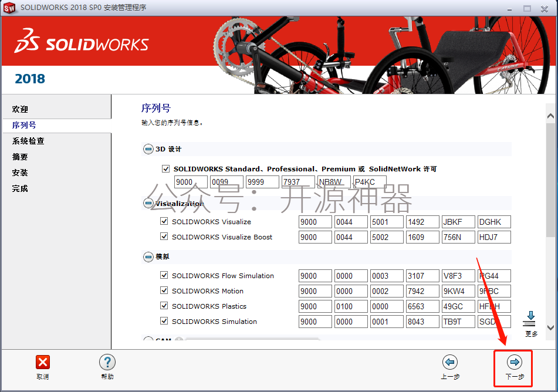
Task: Click the 7937 serial field
Action: (x=298, y=182)
